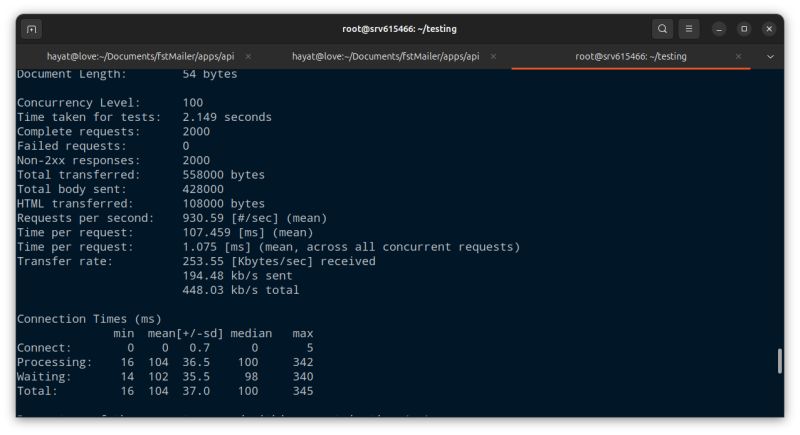Open the hamburger main menu
The height and width of the screenshot is (435, 800).
689,29
